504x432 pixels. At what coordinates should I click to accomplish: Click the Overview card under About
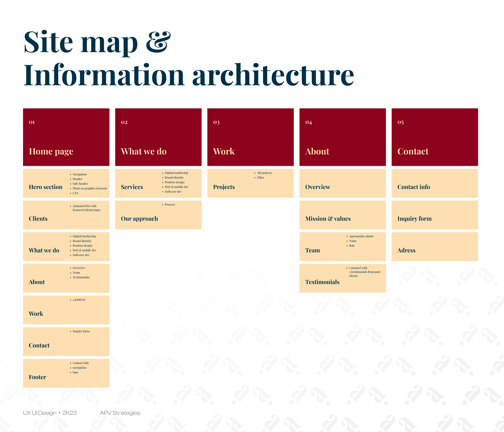[x=342, y=183]
